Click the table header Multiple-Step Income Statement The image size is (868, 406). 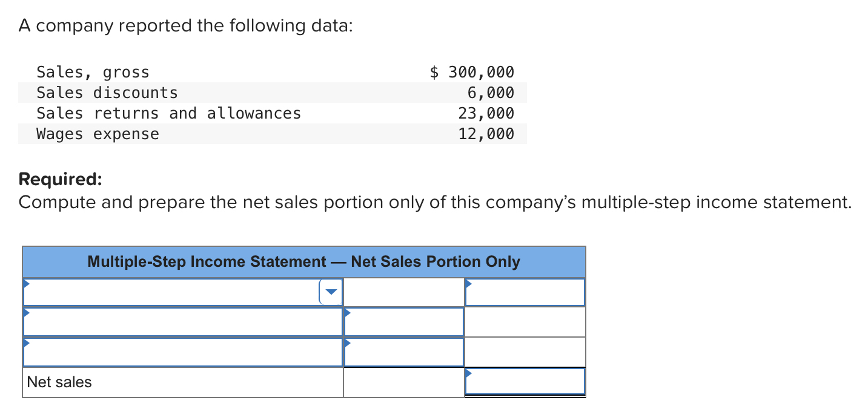point(303,261)
